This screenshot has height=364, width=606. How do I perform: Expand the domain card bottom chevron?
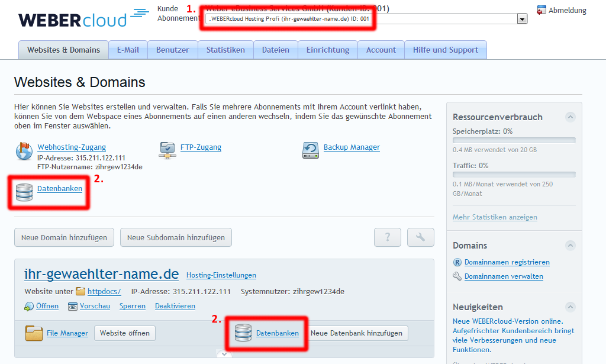tap(224, 354)
